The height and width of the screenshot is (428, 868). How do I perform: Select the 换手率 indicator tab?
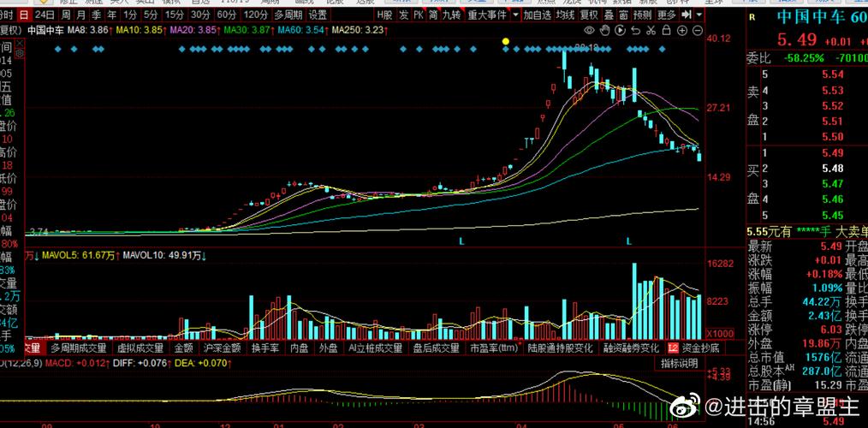tap(265, 348)
